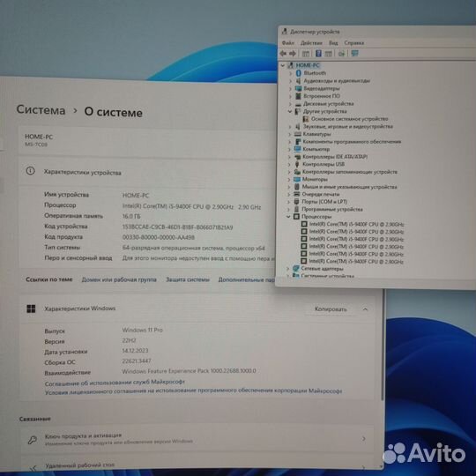Open Соглашение об использовании служб Майкрософт
Viewport: 476px width, 476px height.
point(115,383)
